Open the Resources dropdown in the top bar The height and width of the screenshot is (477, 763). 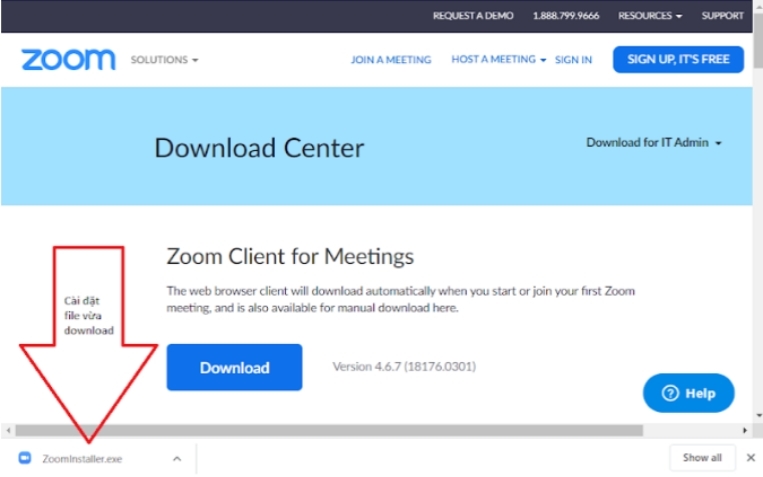pyautogui.click(x=650, y=16)
